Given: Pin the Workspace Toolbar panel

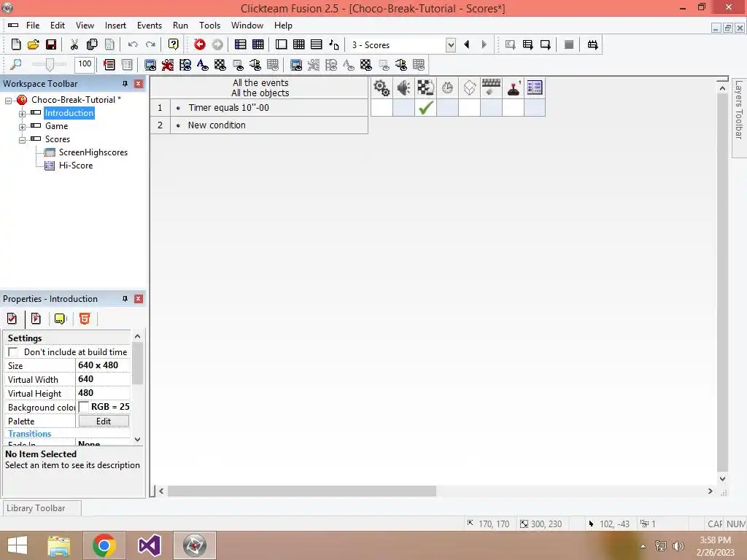Looking at the screenshot, I should click(x=125, y=84).
